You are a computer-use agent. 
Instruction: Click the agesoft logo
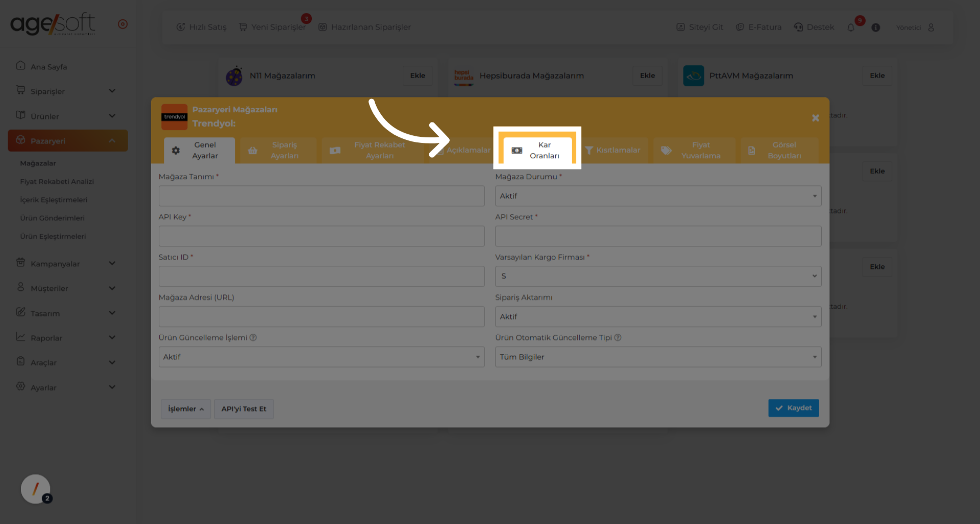coord(53,24)
